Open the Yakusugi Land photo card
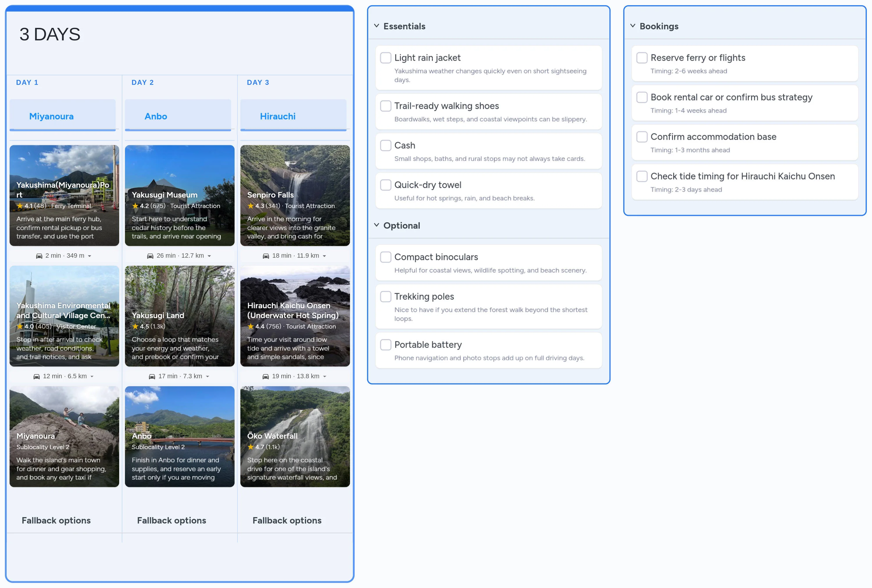The width and height of the screenshot is (872, 588). [x=179, y=316]
